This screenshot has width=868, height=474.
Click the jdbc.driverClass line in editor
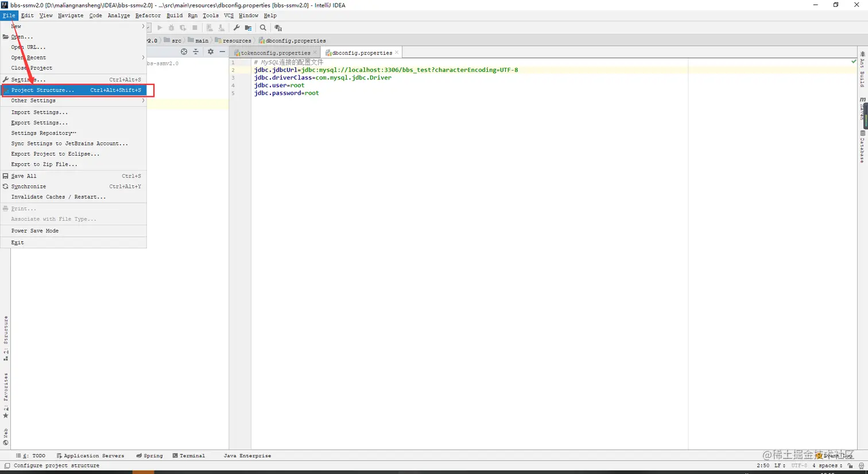pos(323,78)
